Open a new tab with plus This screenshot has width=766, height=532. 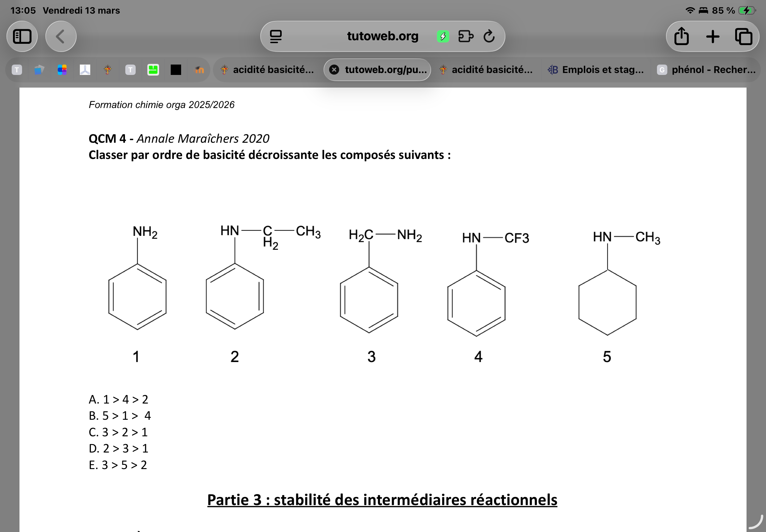713,36
